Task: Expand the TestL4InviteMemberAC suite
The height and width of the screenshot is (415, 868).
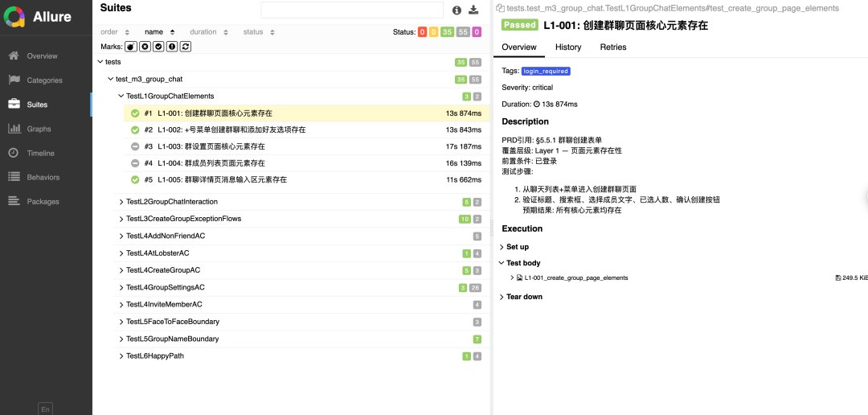Action: coord(121,305)
